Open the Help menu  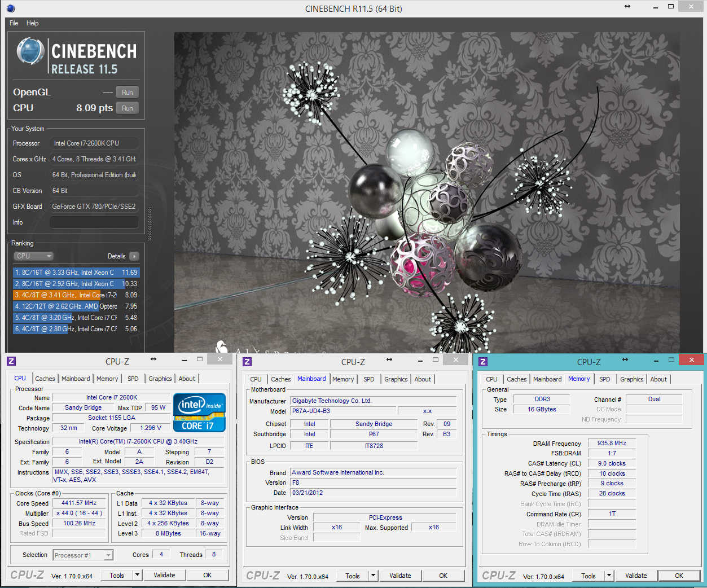tap(33, 23)
